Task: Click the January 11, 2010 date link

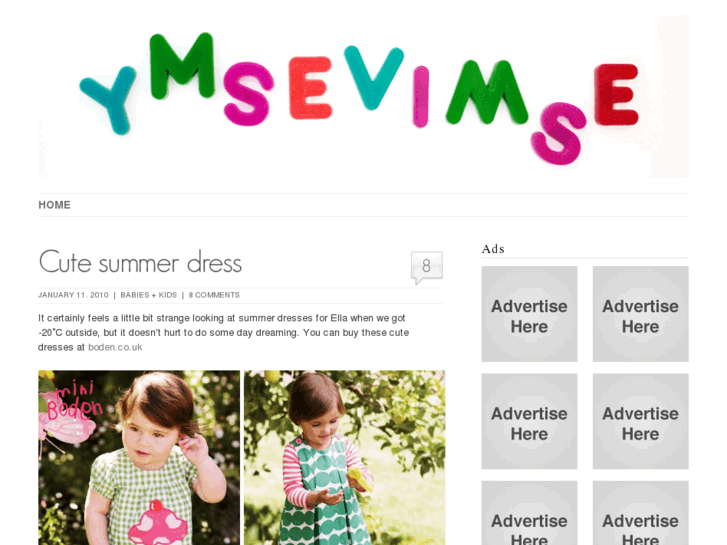Action: 73,295
